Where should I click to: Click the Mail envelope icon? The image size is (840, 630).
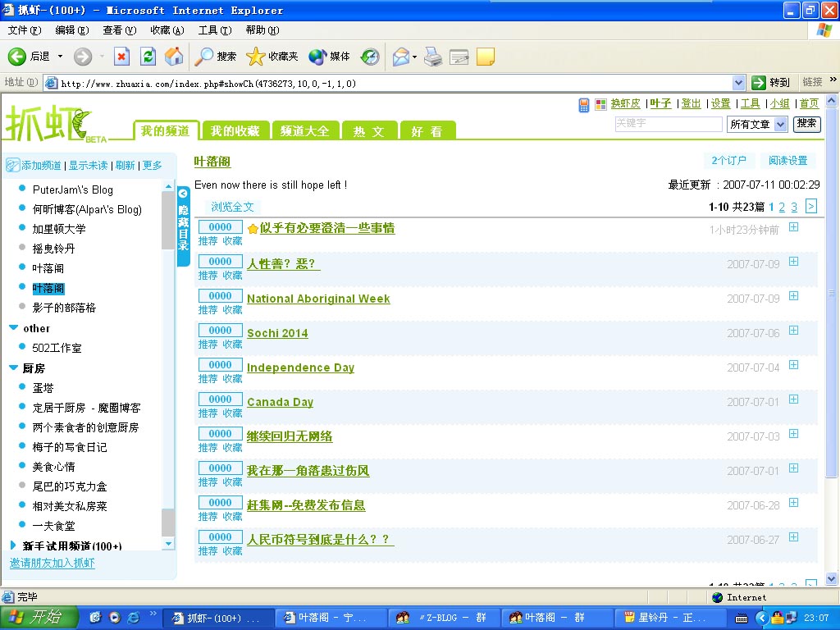click(x=400, y=57)
